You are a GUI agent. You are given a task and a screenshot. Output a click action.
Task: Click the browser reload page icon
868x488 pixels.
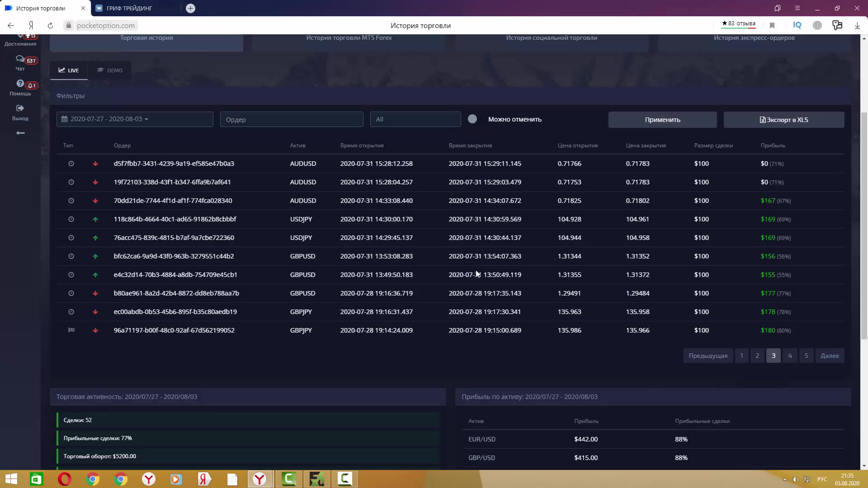point(50,26)
